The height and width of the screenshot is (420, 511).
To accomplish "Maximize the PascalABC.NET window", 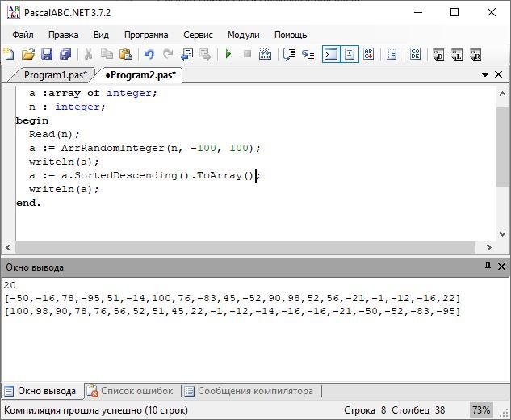I will (x=454, y=12).
